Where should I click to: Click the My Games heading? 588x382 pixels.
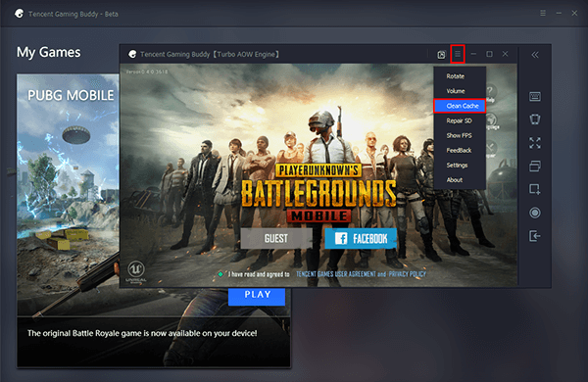point(48,52)
